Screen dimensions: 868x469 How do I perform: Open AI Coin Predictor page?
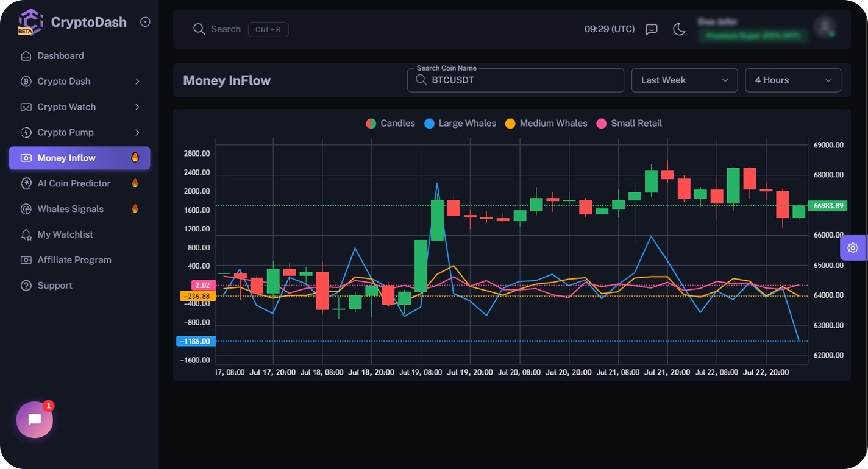[x=79, y=183]
